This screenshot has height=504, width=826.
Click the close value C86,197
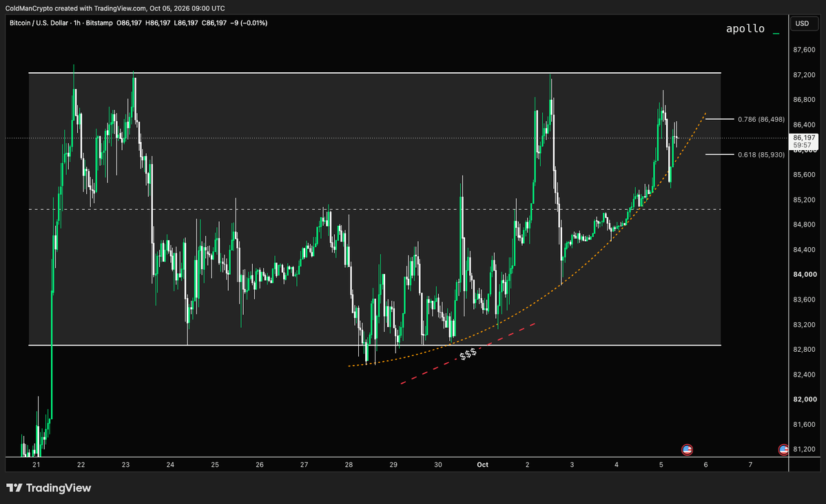214,23
